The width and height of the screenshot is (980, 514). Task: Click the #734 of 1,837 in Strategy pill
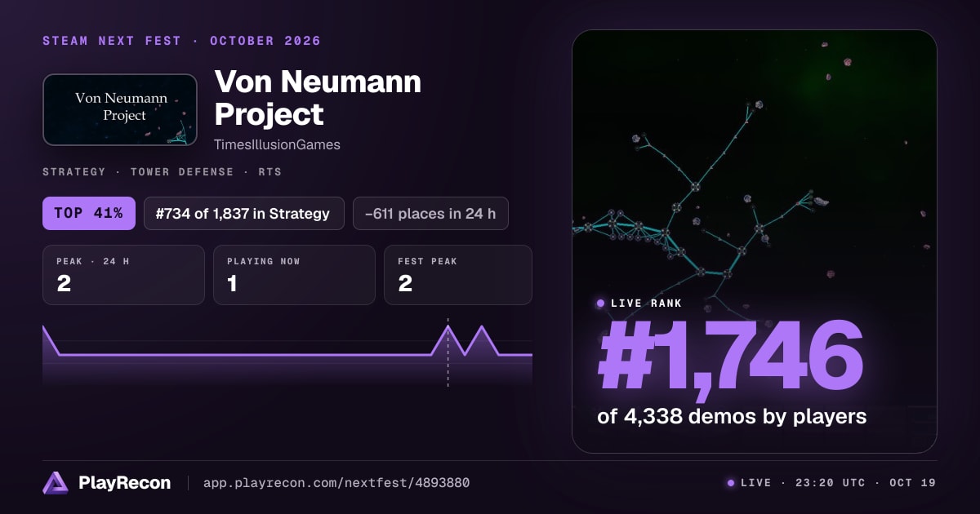pyautogui.click(x=244, y=214)
